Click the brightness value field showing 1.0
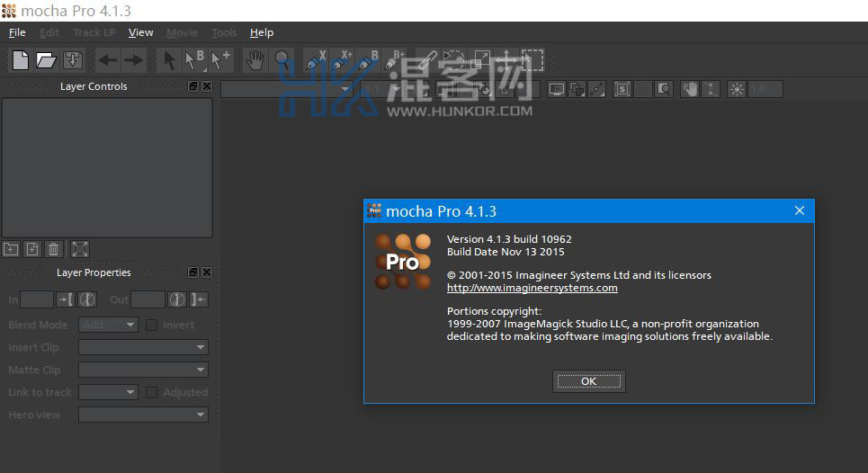 tap(765, 89)
